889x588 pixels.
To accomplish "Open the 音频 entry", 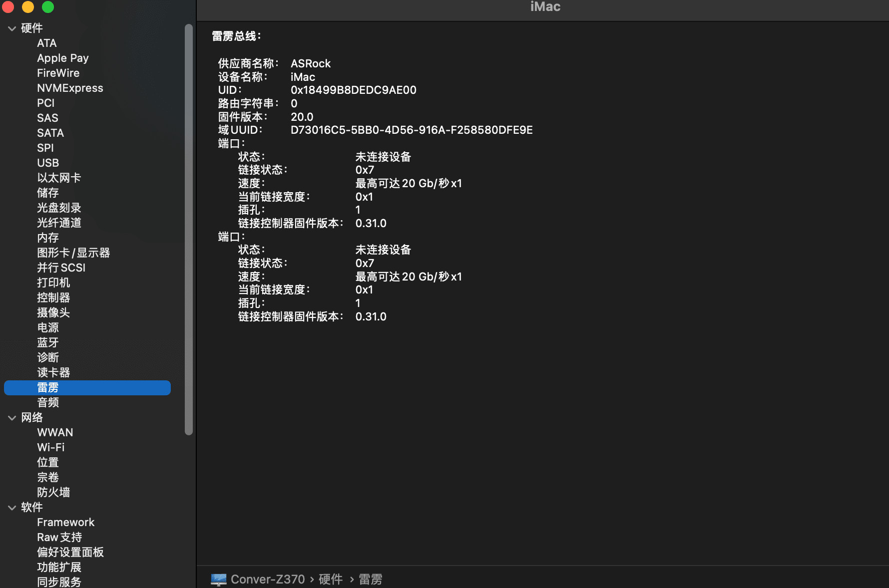I will (x=48, y=403).
